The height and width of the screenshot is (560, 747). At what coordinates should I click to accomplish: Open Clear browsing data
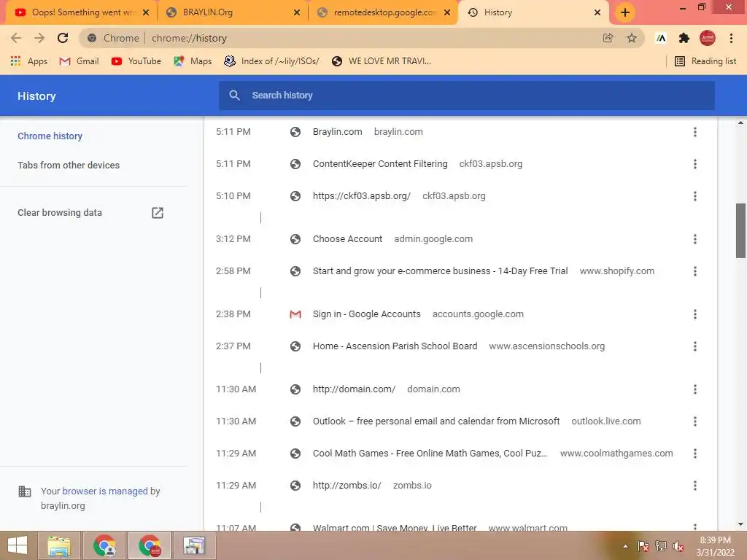[x=90, y=213]
